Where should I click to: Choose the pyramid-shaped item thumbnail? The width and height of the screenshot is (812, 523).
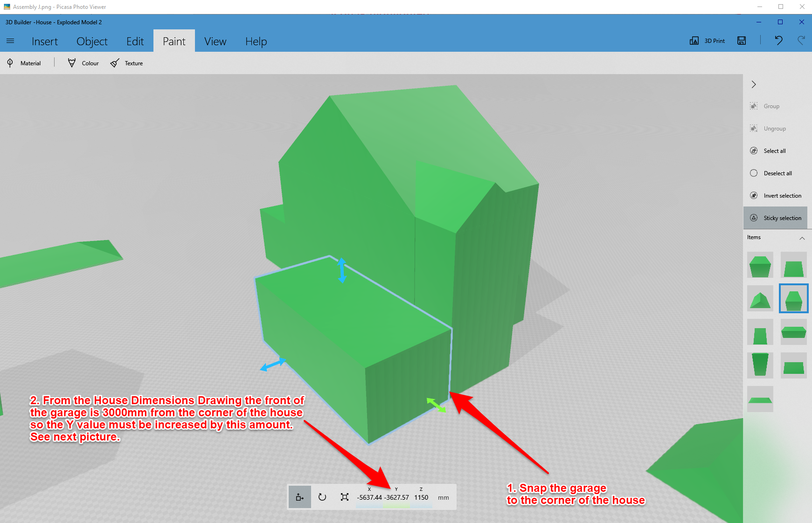[760, 298]
